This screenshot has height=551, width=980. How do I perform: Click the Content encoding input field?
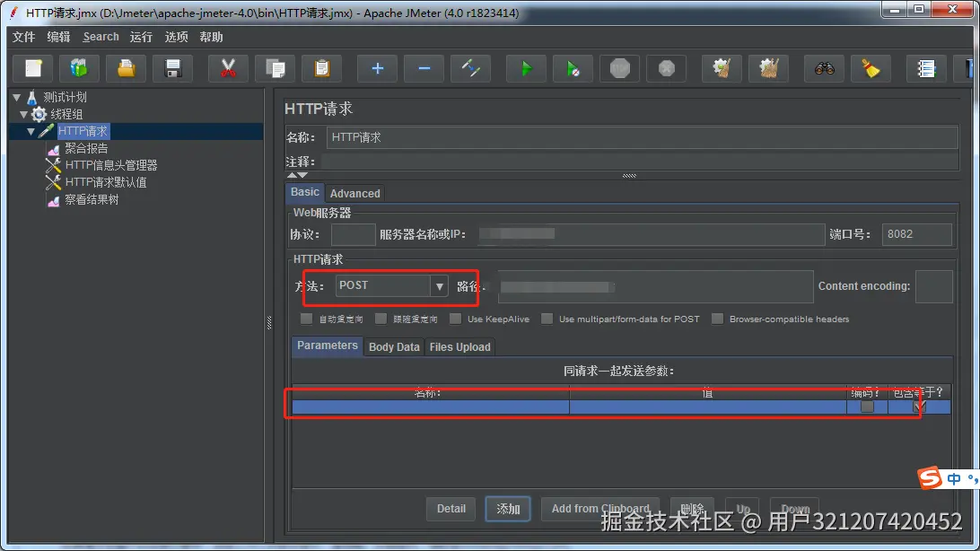click(933, 286)
